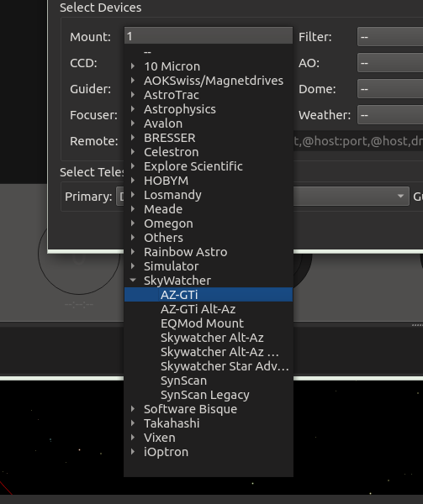The image size is (423, 504).
Task: Click the Mount combo box field
Action: pos(209,36)
